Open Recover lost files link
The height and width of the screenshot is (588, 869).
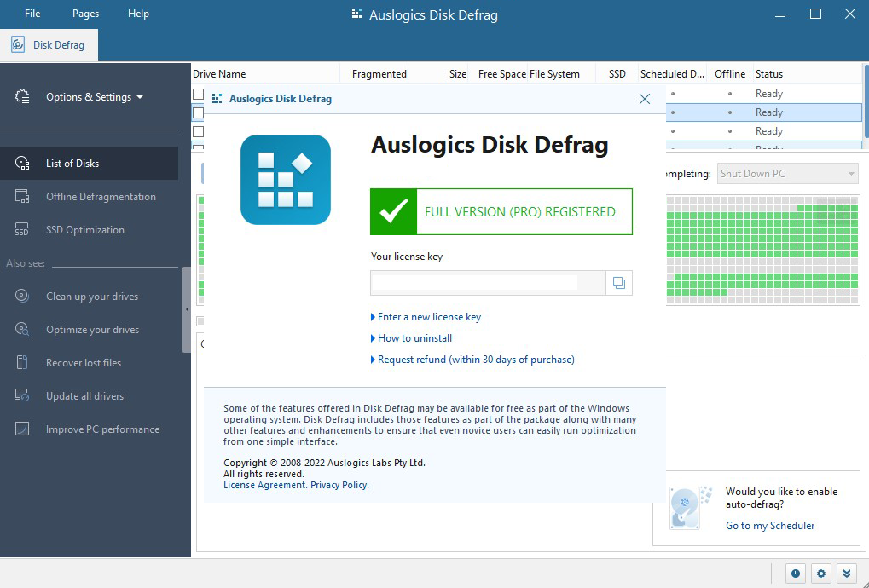pyautogui.click(x=83, y=363)
